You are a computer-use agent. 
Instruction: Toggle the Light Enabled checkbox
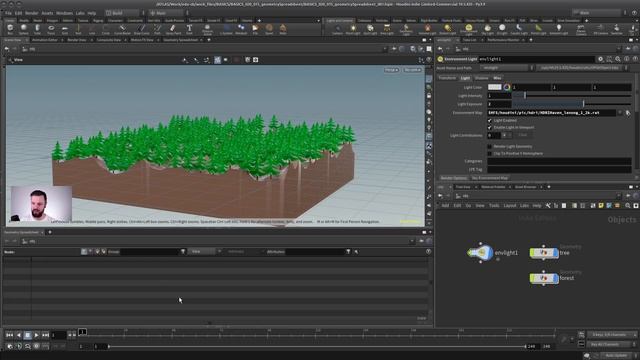(x=489, y=120)
